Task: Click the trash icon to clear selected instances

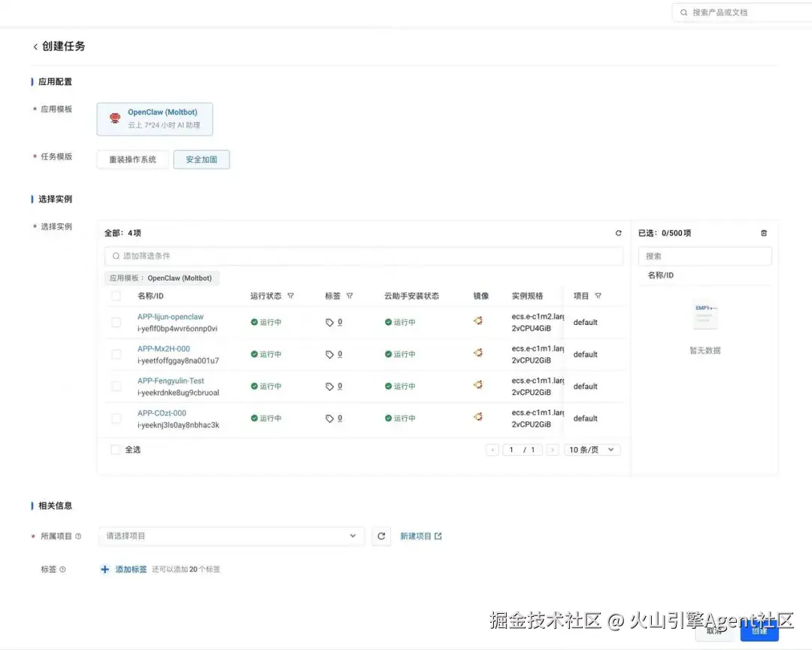Action: 764,232
